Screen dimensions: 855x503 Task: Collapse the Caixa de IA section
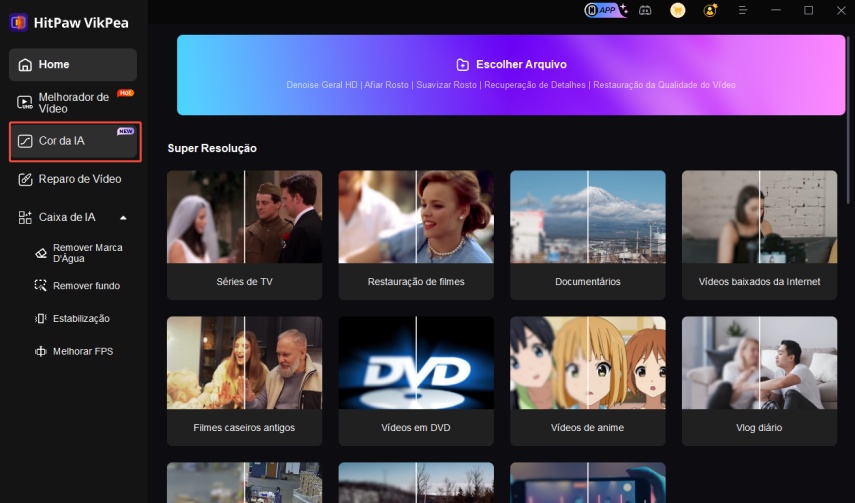point(123,218)
